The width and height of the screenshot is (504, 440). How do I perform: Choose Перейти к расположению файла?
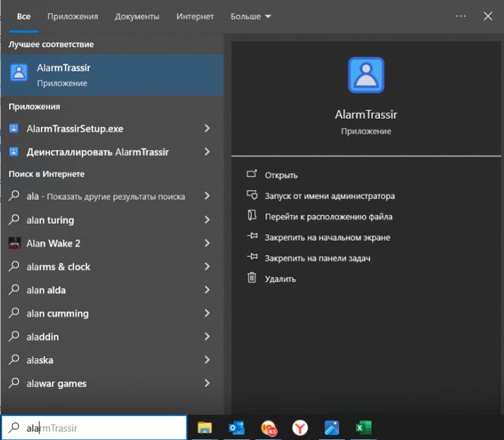(328, 217)
